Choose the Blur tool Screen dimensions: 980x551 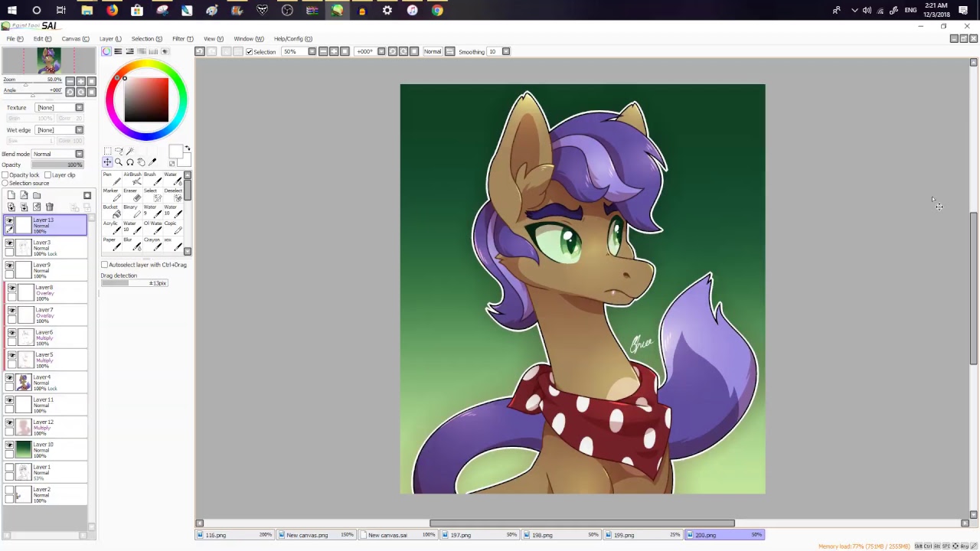tap(133, 244)
